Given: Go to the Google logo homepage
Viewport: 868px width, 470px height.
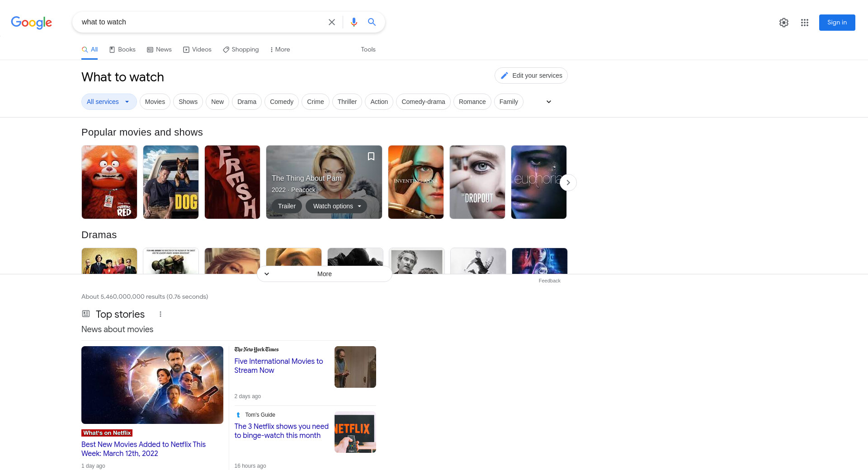Looking at the screenshot, I should 31,23.
